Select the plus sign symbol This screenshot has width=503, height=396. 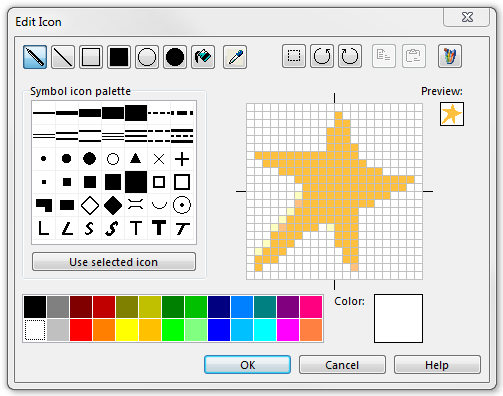182,159
